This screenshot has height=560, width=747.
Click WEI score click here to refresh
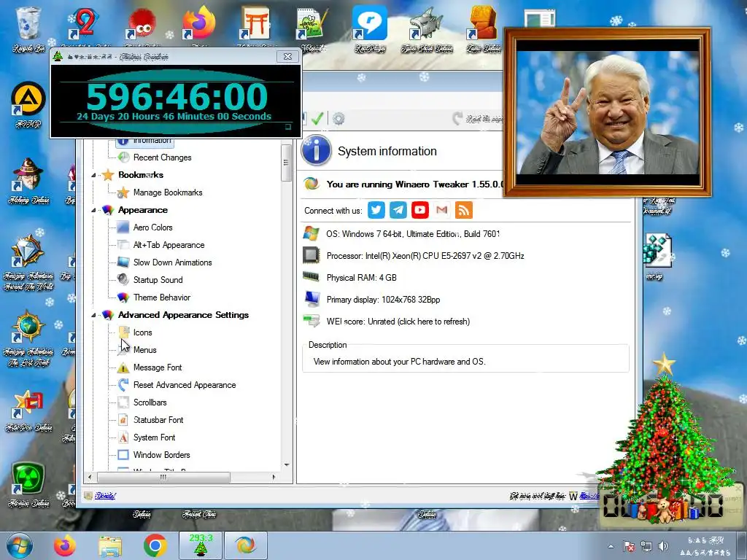pyautogui.click(x=398, y=322)
